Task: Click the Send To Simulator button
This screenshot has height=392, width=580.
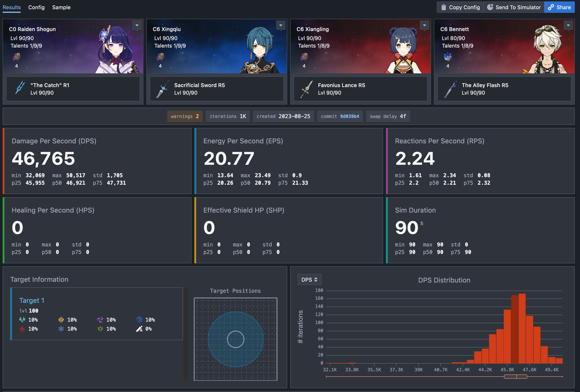Action: (514, 7)
